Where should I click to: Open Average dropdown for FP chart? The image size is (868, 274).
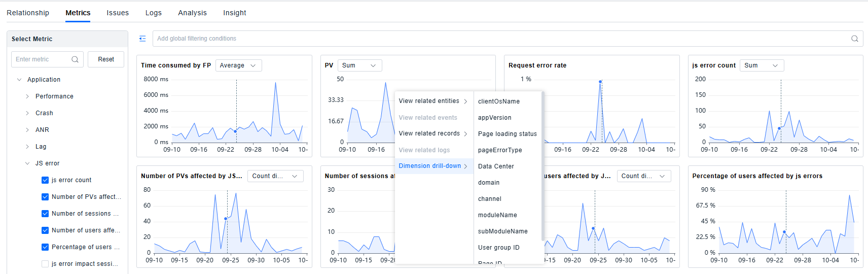coord(238,65)
